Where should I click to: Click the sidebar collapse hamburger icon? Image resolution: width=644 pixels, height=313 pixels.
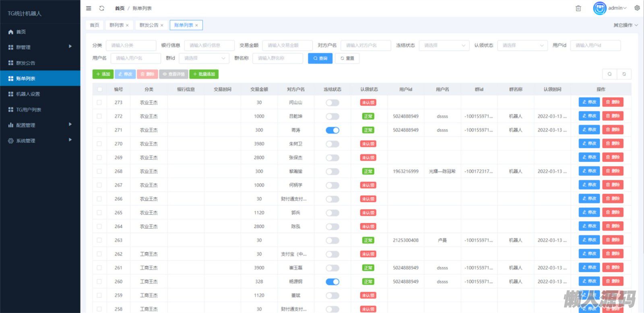[89, 8]
